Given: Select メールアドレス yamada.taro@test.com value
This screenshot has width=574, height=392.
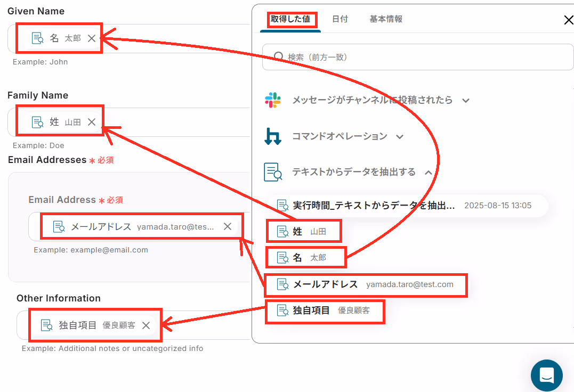Looking at the screenshot, I should tap(366, 284).
